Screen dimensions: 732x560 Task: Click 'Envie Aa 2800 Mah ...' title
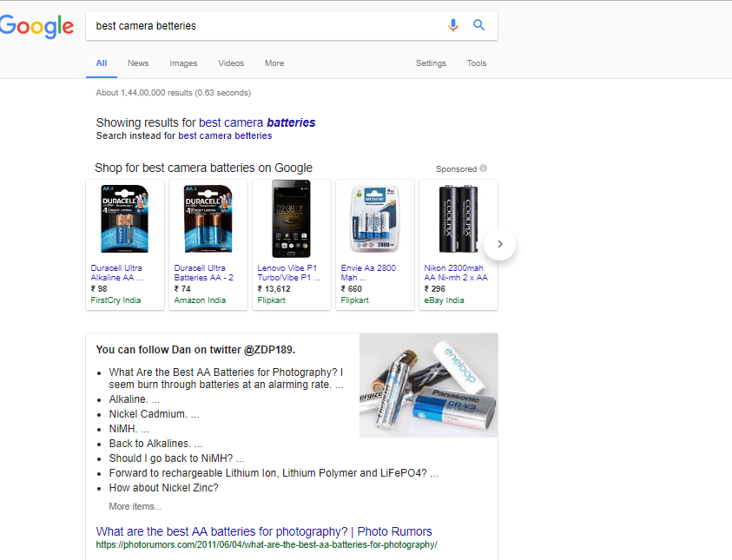pyautogui.click(x=368, y=273)
